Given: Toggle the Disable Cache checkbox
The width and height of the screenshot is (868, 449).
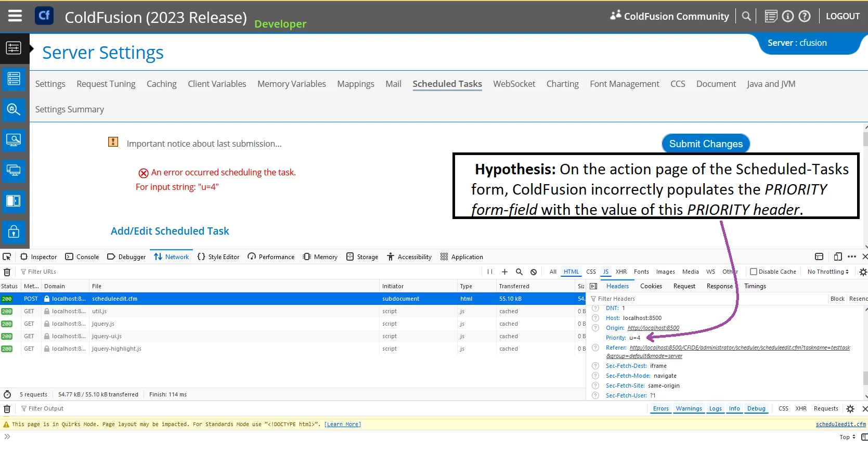Looking at the screenshot, I should (x=754, y=272).
